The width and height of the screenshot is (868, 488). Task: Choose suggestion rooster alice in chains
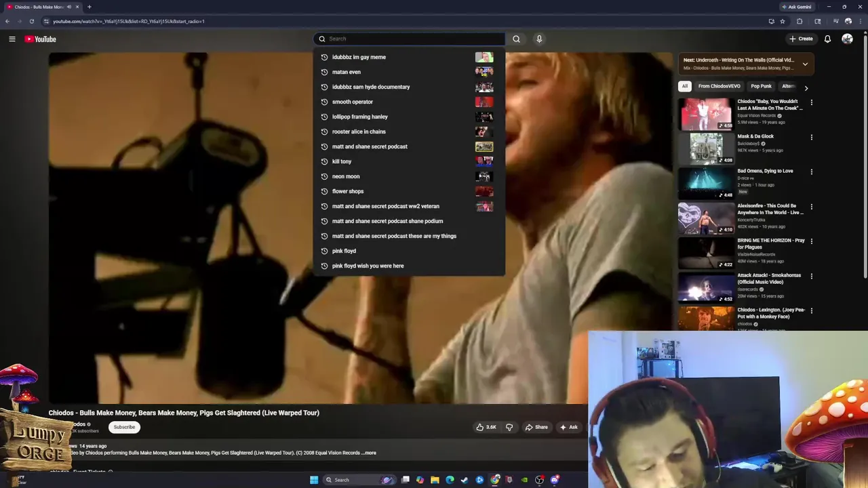click(x=409, y=131)
